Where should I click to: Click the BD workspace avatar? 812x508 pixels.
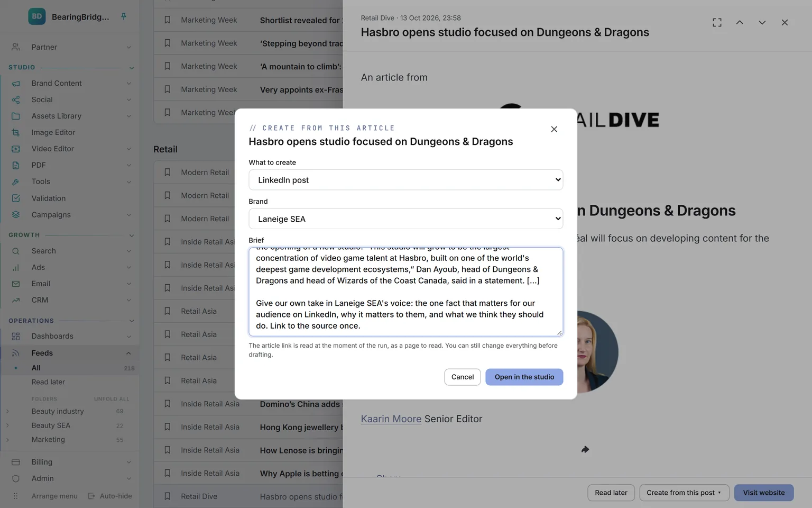click(x=36, y=16)
